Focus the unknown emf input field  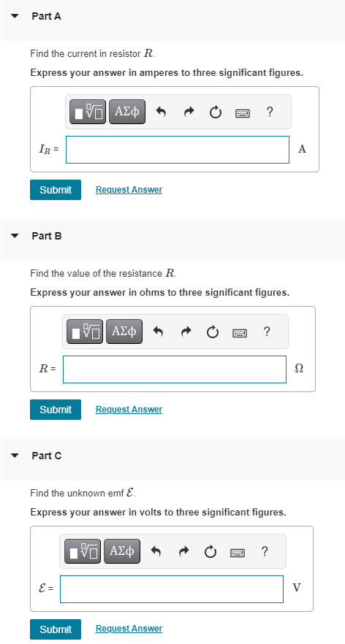click(x=172, y=589)
